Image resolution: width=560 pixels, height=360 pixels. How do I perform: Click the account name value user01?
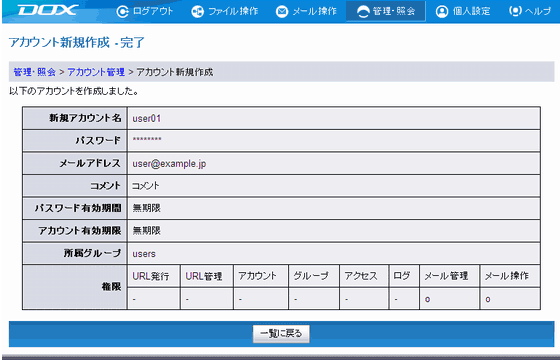coord(147,118)
